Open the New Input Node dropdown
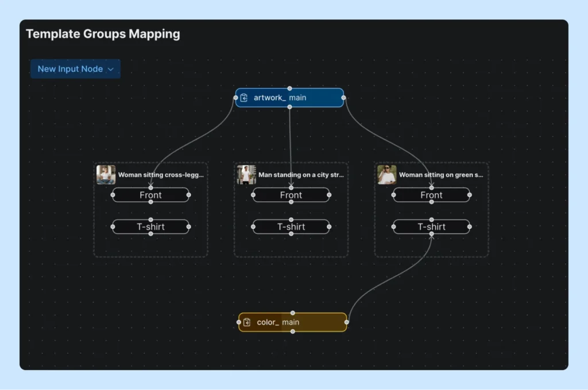This screenshot has height=390, width=588. click(75, 68)
